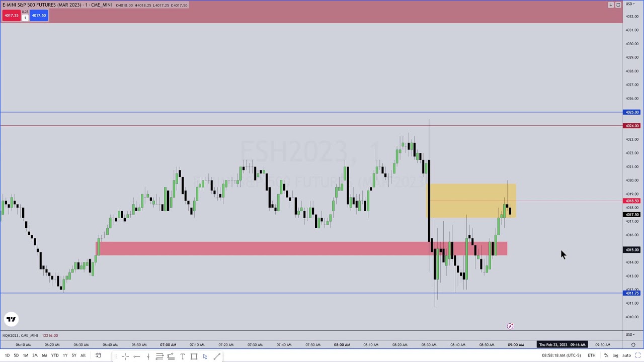Click the 08:00 AM time axis label
Screen dimensions: 644x362
tap(342, 345)
